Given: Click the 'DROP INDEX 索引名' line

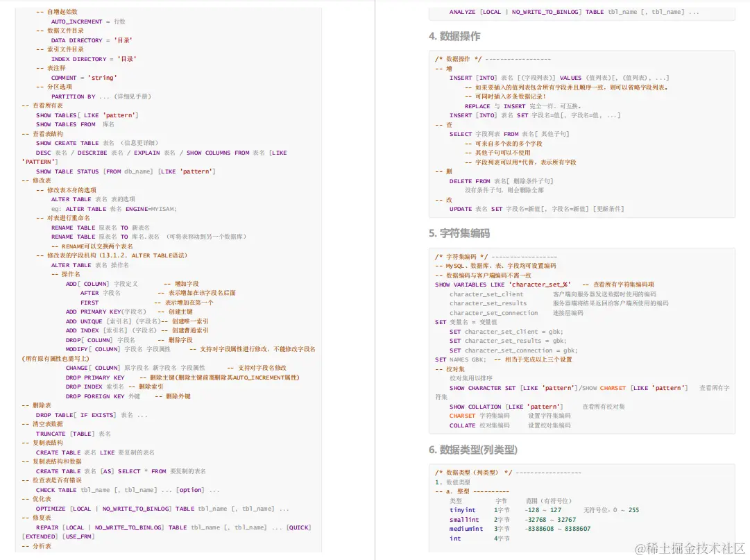Looking at the screenshot, I should pyautogui.click(x=114, y=387).
